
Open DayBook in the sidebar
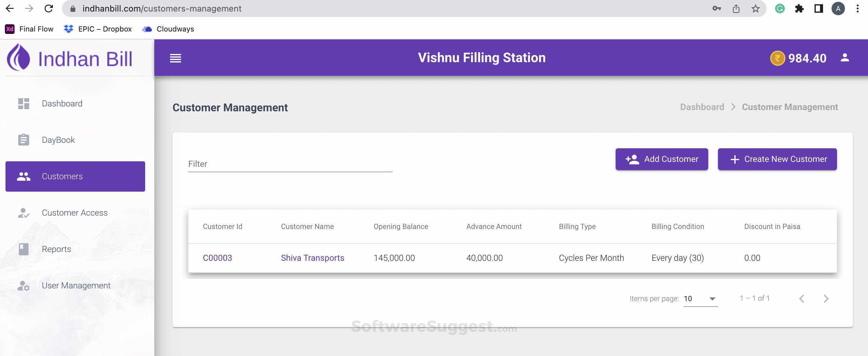[58, 140]
